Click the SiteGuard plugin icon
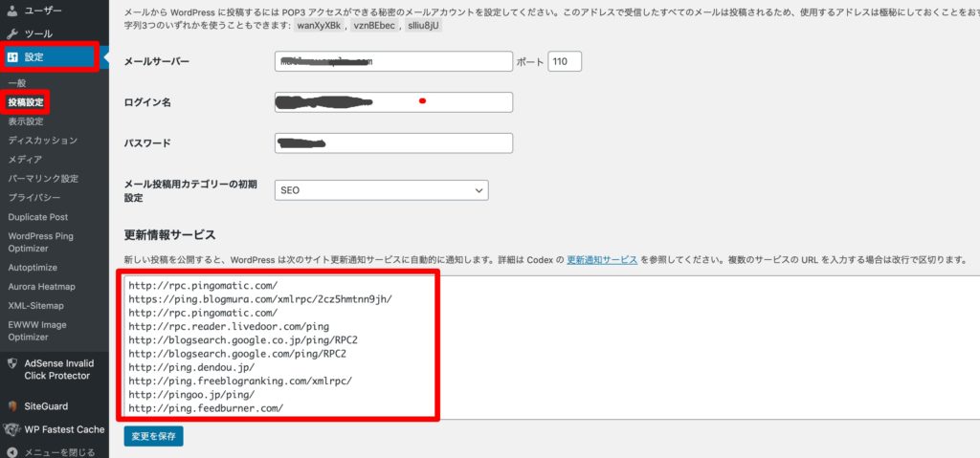 coord(12,406)
